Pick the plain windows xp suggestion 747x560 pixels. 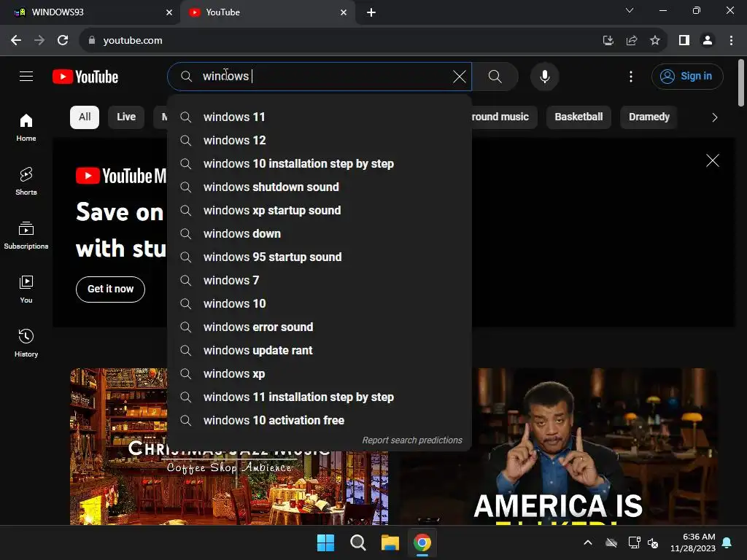[320, 374]
